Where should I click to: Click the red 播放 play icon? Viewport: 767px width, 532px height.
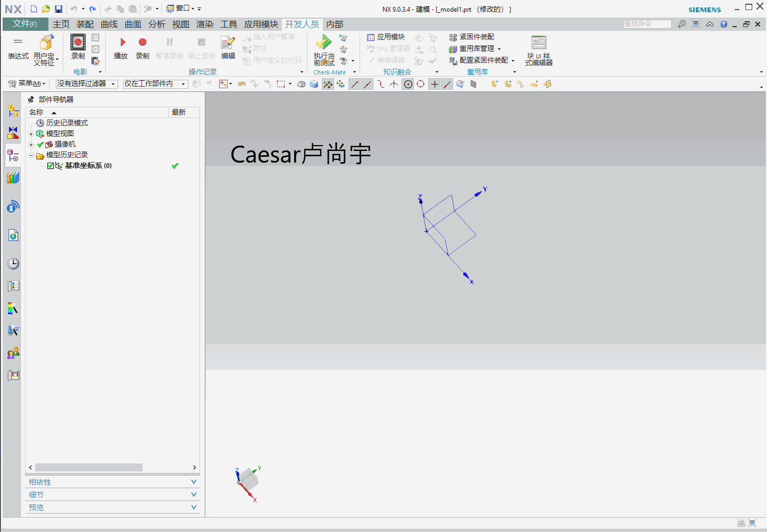click(122, 42)
